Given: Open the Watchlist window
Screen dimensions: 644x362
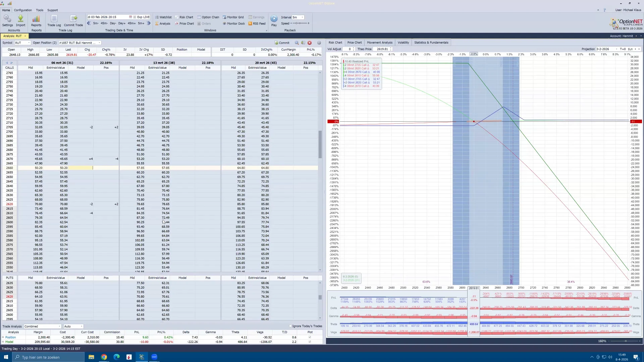Looking at the screenshot, I should (x=163, y=17).
